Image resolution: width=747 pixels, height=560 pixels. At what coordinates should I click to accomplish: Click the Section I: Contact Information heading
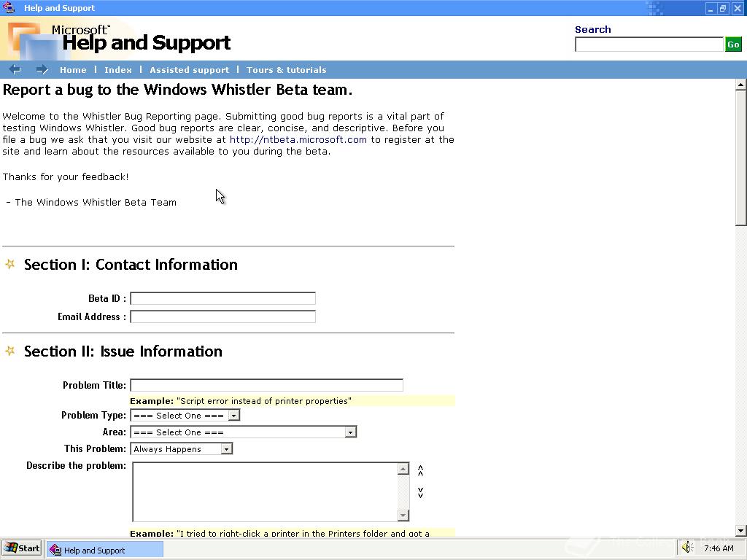tap(131, 264)
